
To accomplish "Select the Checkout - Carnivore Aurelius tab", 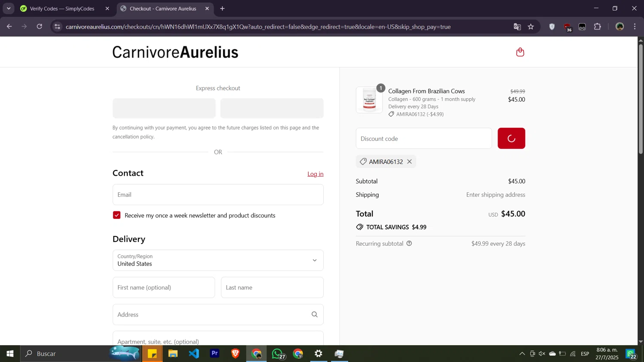I will click(163, 9).
